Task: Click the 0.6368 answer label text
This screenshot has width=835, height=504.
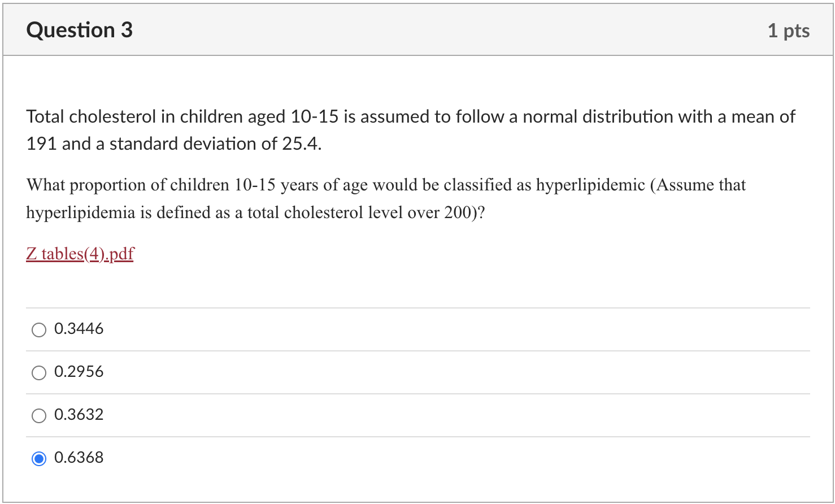Action: tap(79, 457)
